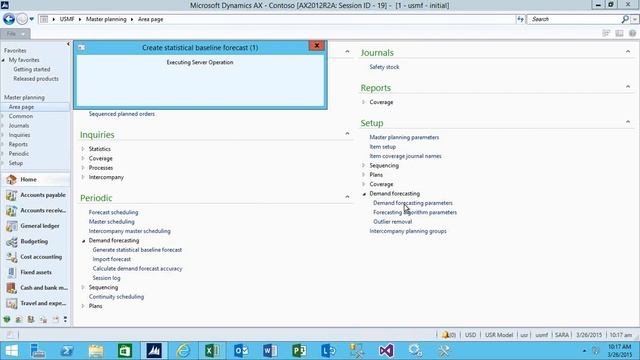This screenshot has height=360, width=640.
Task: Open Generate statistical baseline forecast link
Action: [137, 250]
